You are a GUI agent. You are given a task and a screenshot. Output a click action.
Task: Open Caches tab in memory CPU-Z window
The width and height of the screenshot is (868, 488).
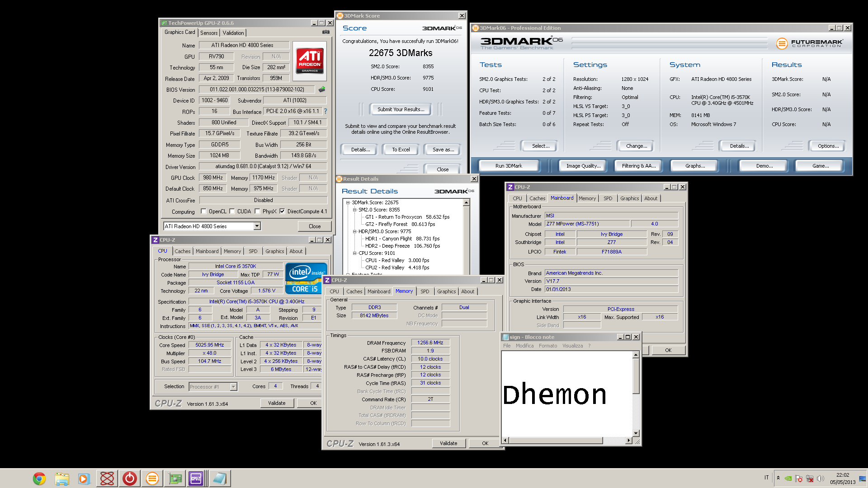pyautogui.click(x=354, y=291)
